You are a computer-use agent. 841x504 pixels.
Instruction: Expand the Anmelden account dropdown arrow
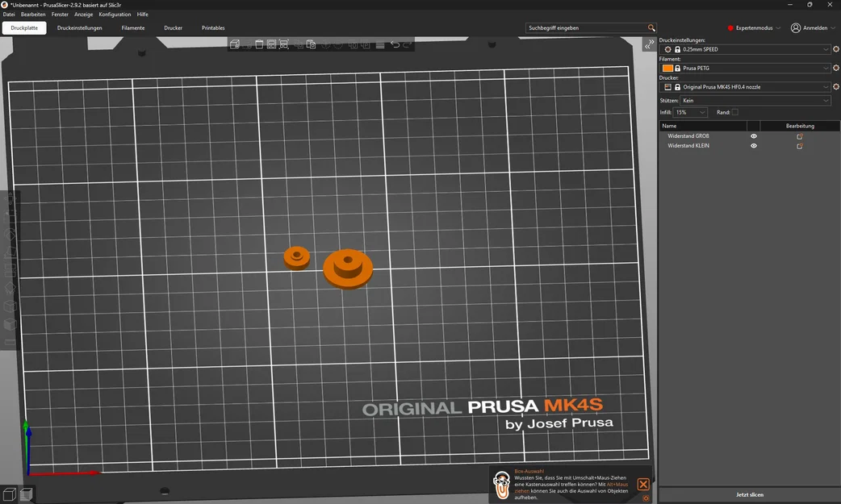coord(832,28)
